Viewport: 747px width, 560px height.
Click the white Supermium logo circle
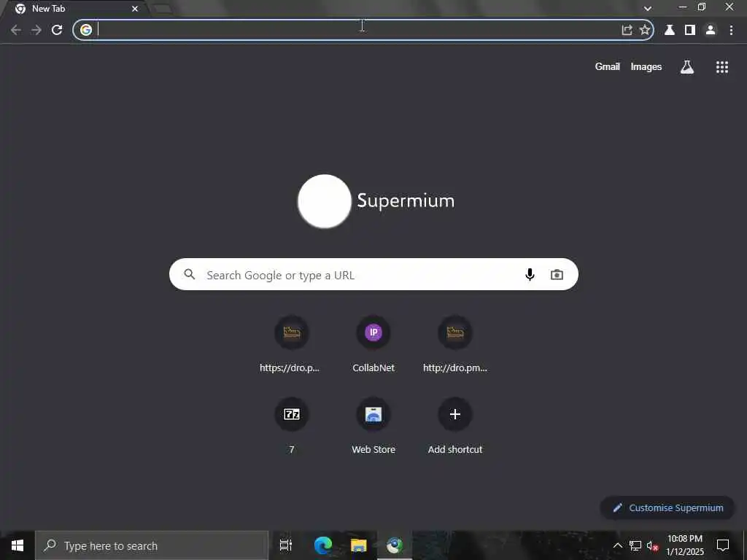point(325,201)
